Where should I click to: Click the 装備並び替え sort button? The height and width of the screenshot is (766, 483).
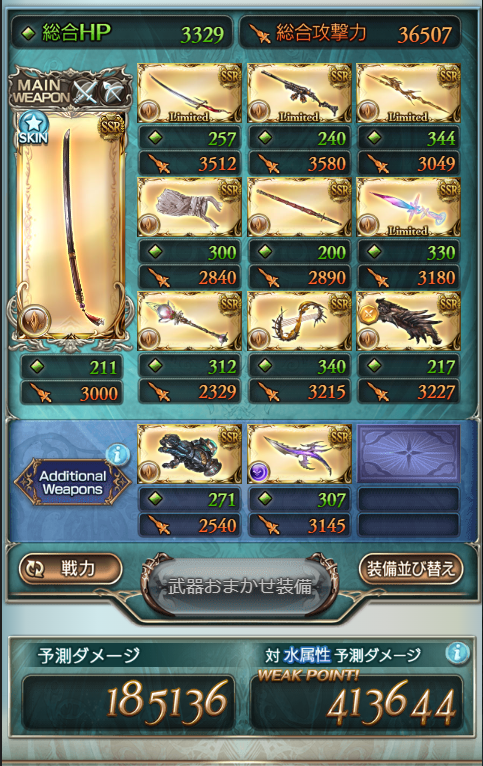pyautogui.click(x=411, y=569)
